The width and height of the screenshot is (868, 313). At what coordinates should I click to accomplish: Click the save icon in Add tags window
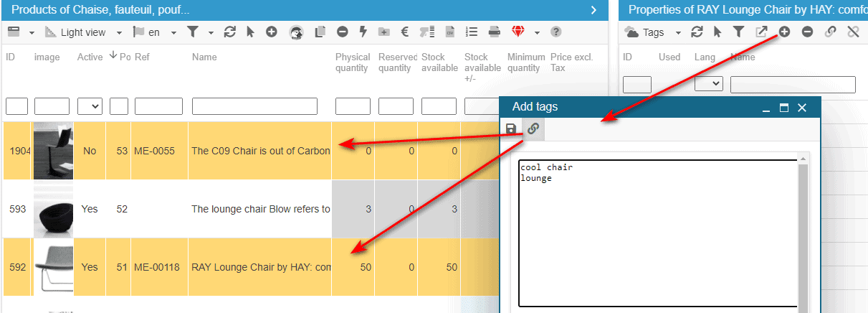tap(511, 129)
